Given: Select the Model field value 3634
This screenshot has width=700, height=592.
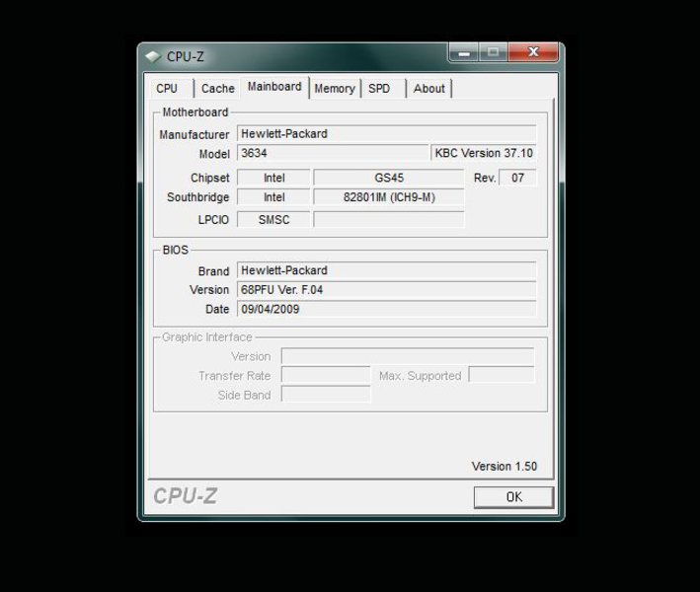Looking at the screenshot, I should click(x=333, y=153).
